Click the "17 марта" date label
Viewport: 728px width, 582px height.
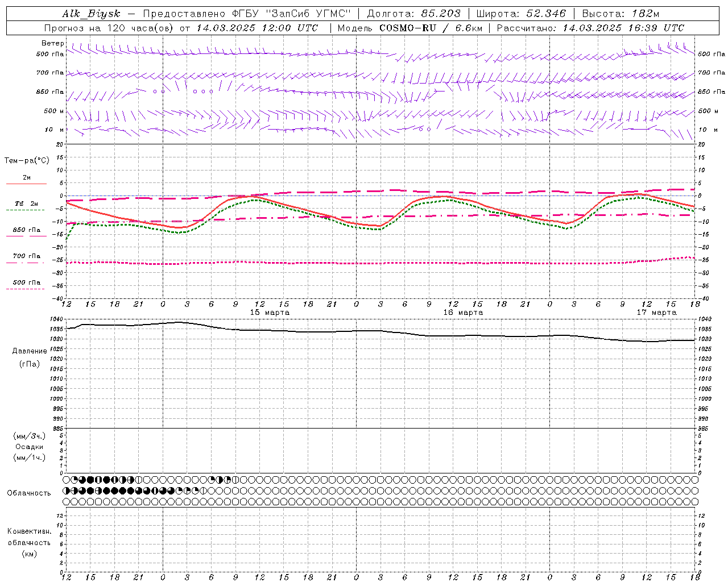pyautogui.click(x=656, y=313)
